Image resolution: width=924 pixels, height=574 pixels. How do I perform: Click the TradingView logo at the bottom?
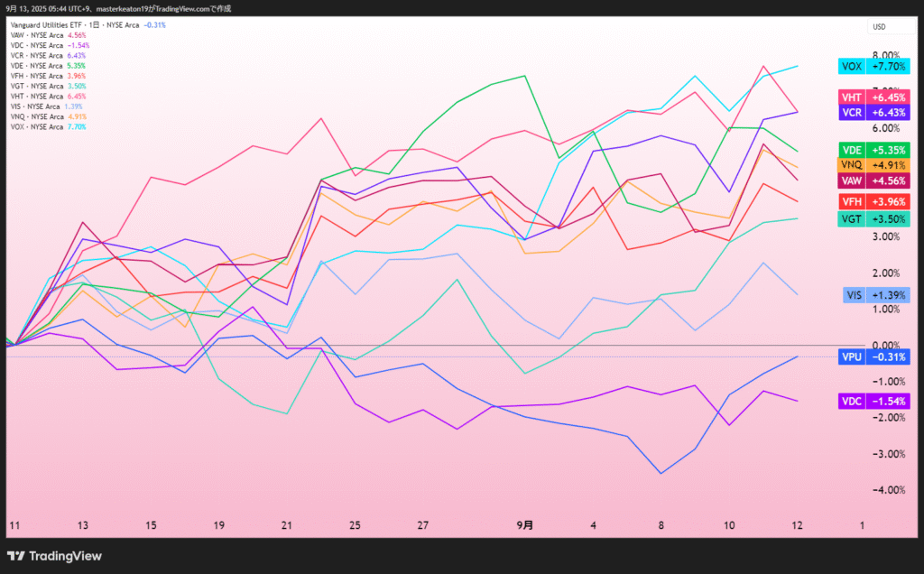click(54, 556)
